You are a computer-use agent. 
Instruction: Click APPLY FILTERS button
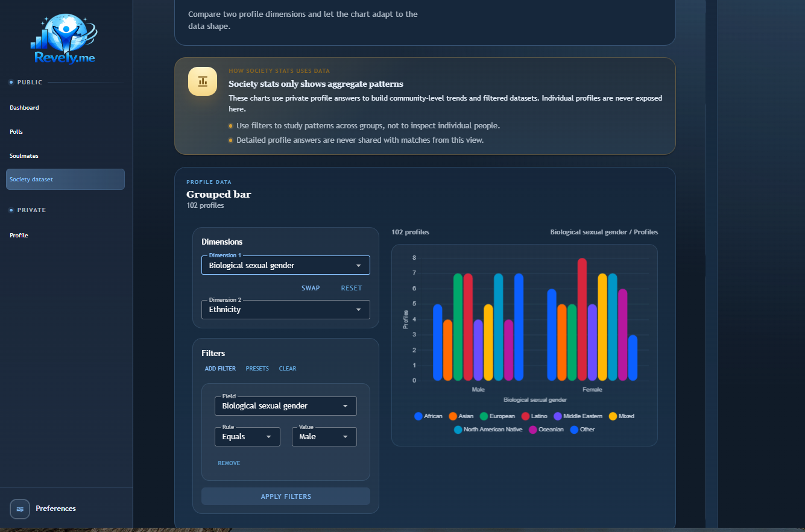click(x=286, y=496)
